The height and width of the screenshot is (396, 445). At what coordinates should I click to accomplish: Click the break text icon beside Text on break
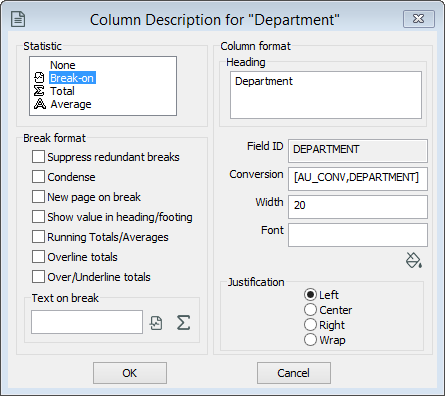pos(156,323)
